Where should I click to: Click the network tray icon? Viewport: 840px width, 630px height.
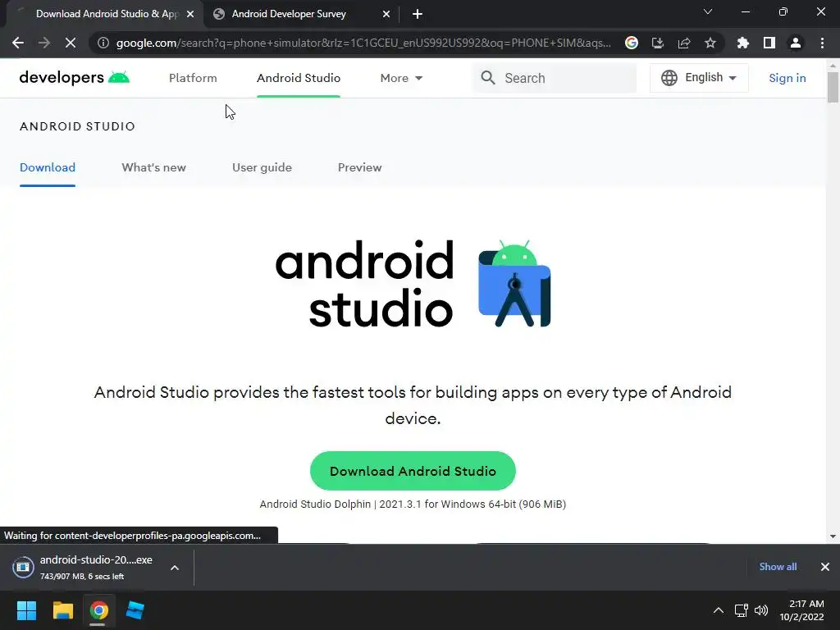click(x=742, y=610)
